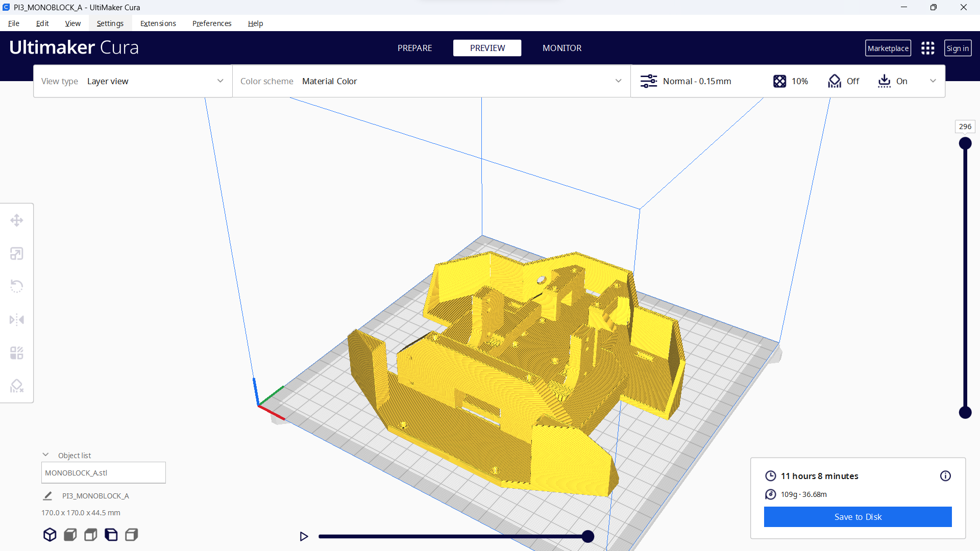
Task: Collapse the Object list panel
Action: tap(45, 454)
